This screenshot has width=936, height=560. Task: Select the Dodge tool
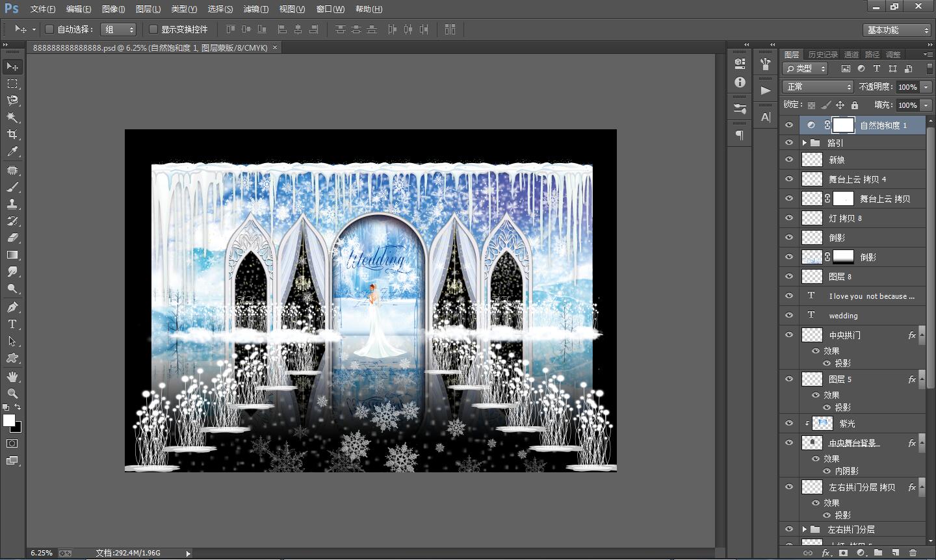(x=12, y=288)
